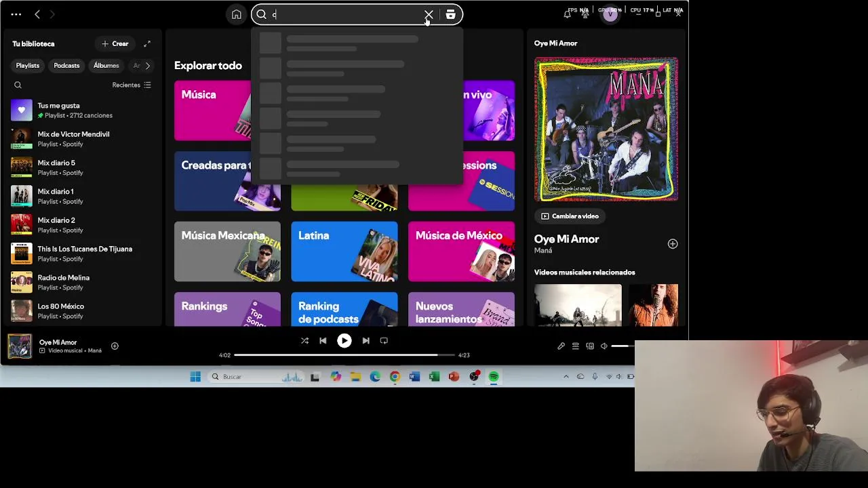Open Mix diario 1 playlist
This screenshot has width=868, height=488.
click(81, 196)
